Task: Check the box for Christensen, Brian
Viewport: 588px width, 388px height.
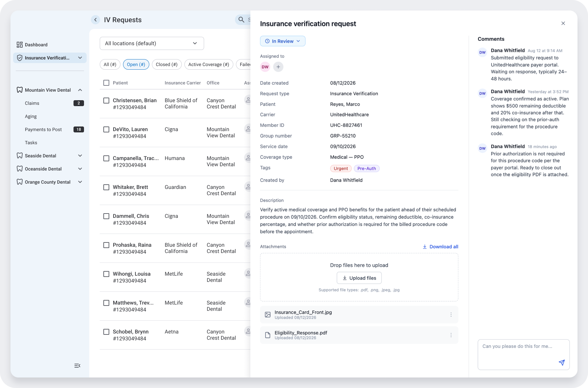Action: coord(106,101)
